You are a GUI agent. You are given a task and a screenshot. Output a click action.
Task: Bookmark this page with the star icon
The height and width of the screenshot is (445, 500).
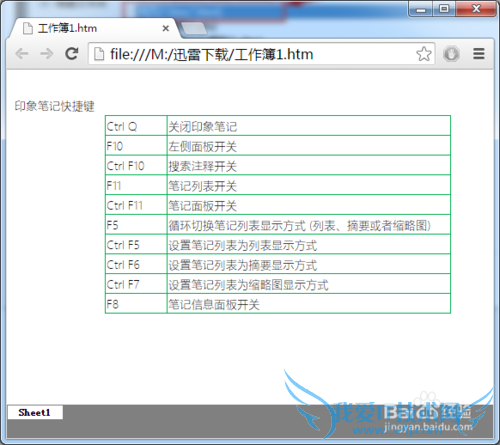[x=424, y=54]
